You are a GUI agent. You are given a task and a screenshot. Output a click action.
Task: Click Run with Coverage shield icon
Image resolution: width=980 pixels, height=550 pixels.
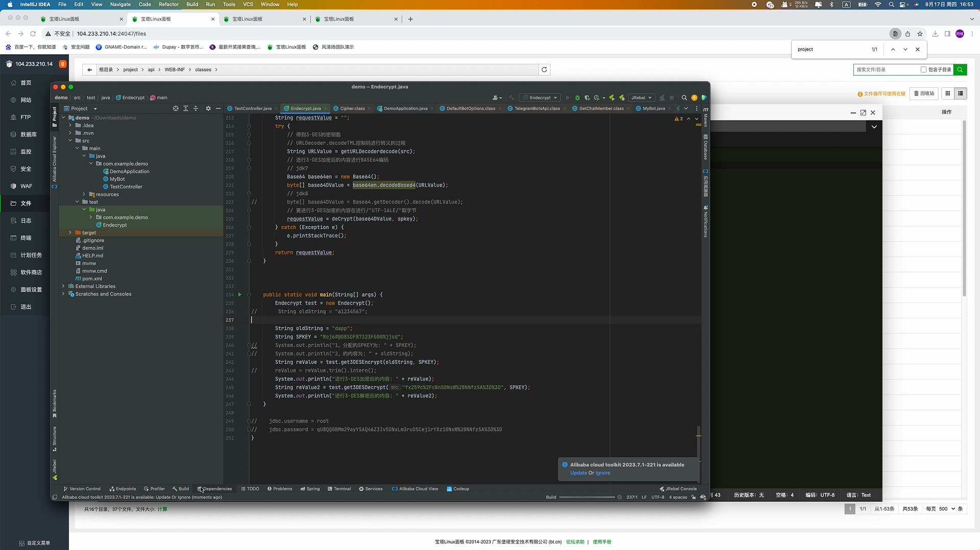tap(587, 98)
